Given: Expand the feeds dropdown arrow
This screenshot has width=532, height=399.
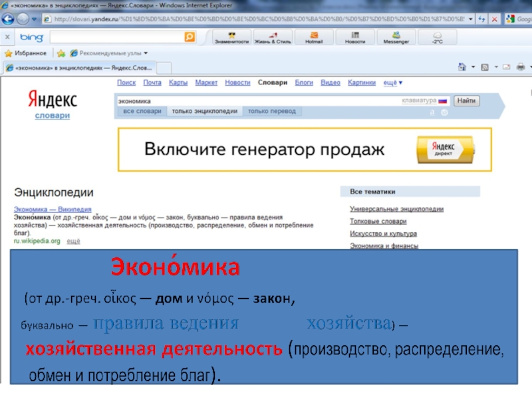Looking at the screenshot, I should coord(496,67).
